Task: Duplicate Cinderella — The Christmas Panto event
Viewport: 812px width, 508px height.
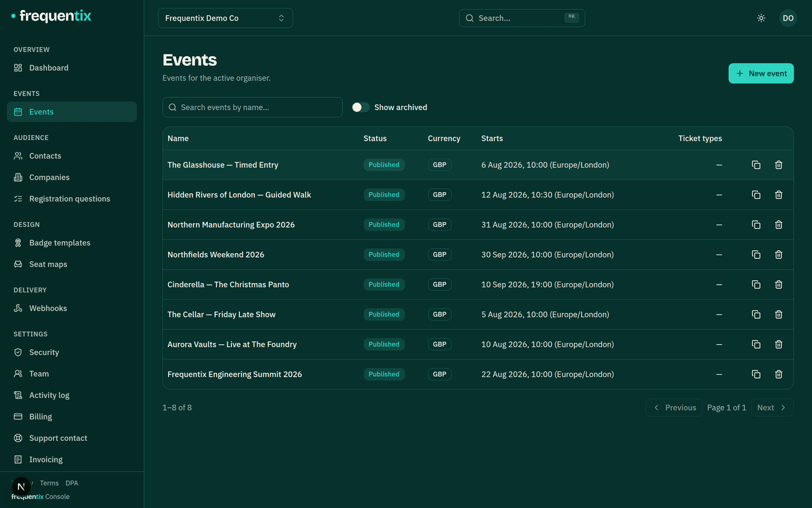Action: pos(756,285)
